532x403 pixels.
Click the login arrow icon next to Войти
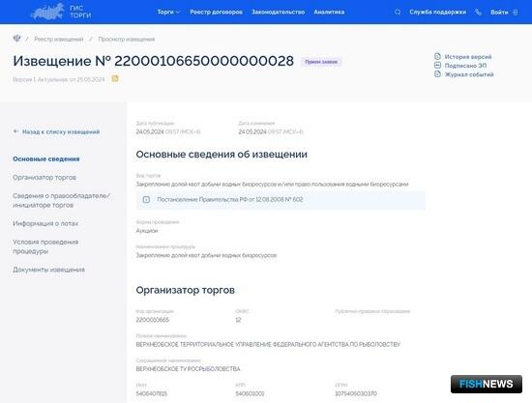(x=515, y=13)
